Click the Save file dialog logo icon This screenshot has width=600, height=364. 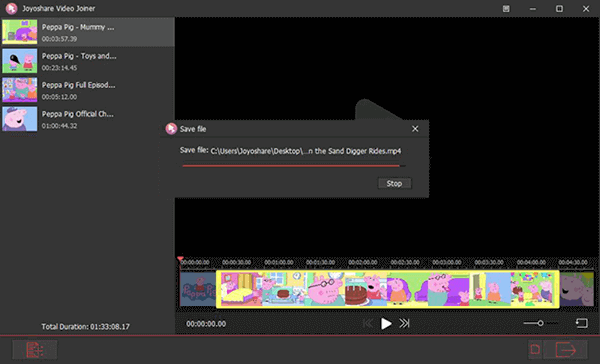171,129
